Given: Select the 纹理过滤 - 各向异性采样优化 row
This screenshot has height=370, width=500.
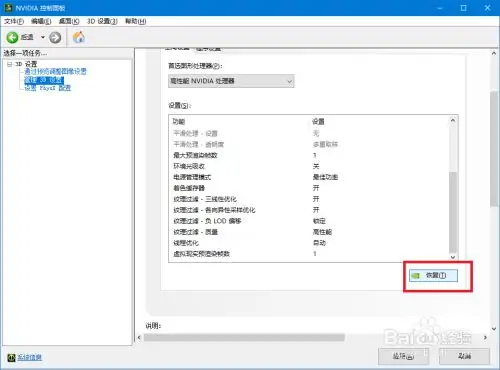Looking at the screenshot, I should pyautogui.click(x=309, y=210).
